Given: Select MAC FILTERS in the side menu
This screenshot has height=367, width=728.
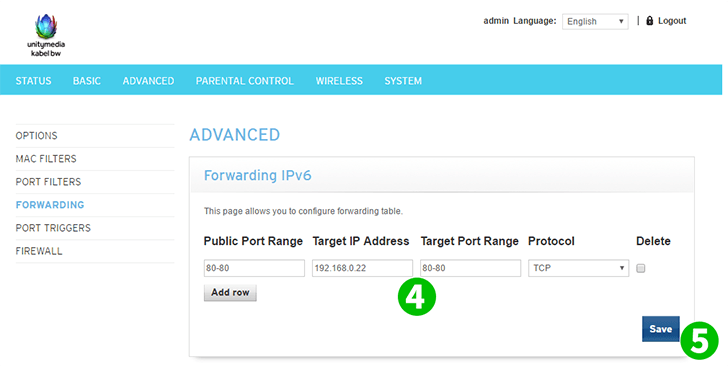Looking at the screenshot, I should 46,159.
